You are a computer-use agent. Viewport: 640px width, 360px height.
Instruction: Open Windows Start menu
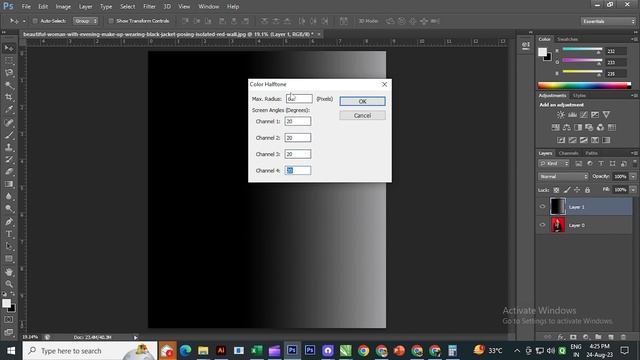pyautogui.click(x=11, y=351)
